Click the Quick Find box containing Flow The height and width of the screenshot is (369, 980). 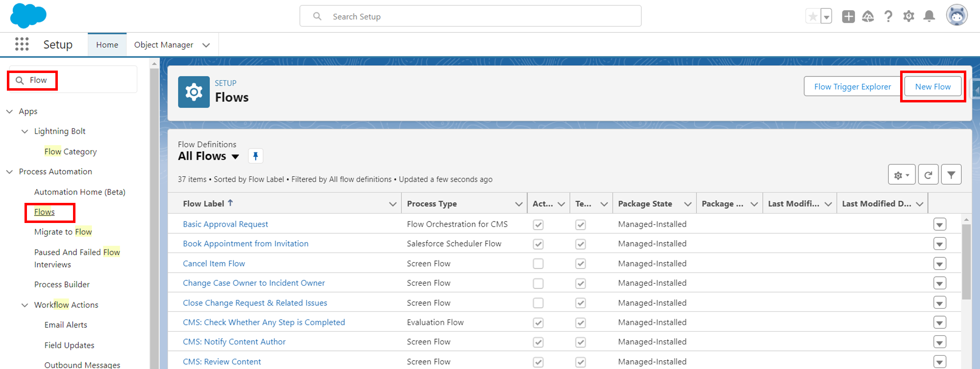[x=73, y=80]
